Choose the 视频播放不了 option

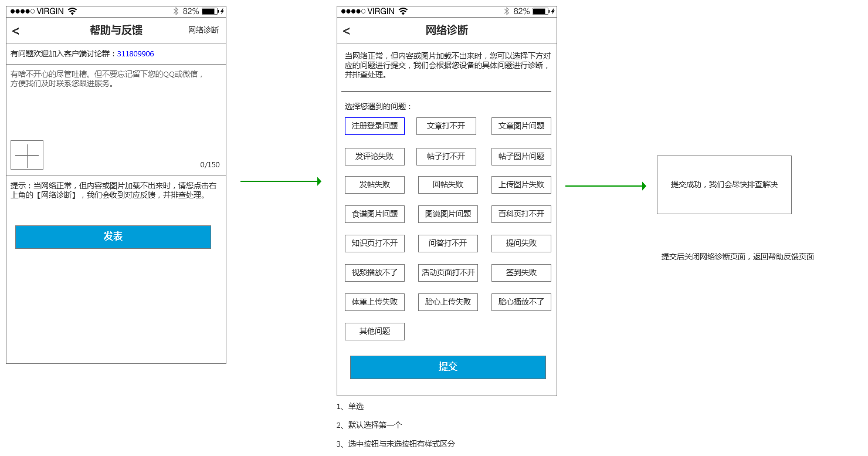375,273
